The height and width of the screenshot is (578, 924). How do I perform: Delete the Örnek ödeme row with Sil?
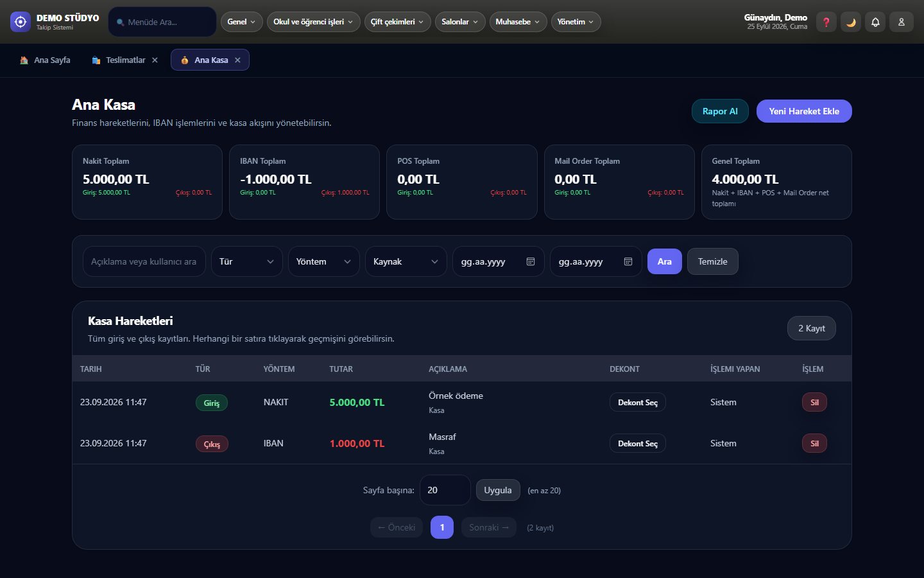(x=814, y=402)
